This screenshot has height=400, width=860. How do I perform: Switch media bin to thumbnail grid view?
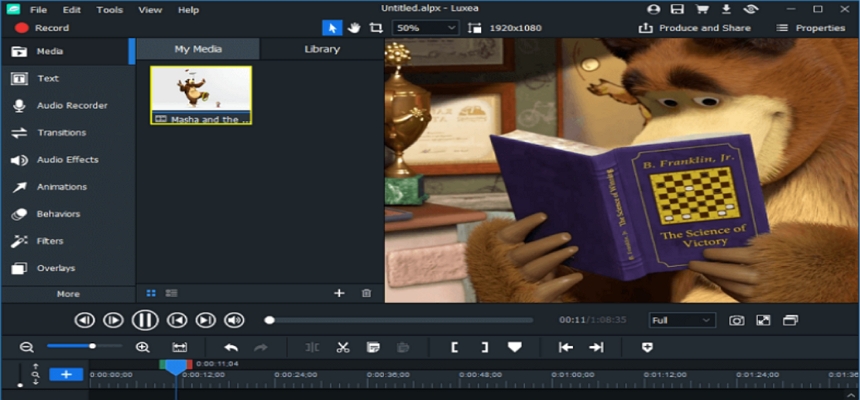[x=152, y=293]
